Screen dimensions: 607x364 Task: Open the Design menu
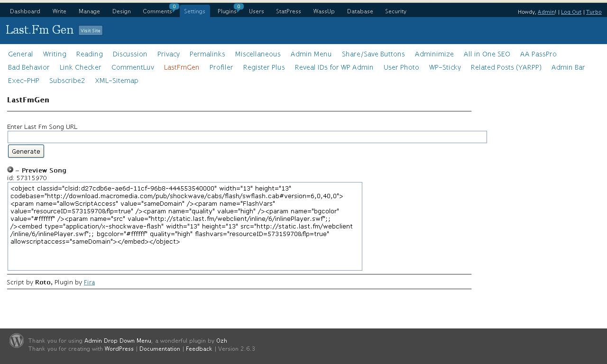[x=121, y=11]
